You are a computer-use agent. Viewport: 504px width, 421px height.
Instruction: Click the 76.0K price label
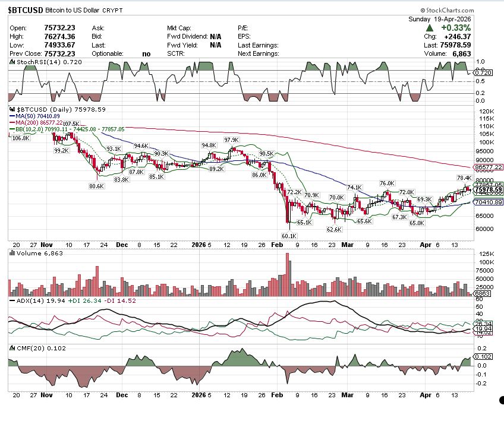click(387, 183)
